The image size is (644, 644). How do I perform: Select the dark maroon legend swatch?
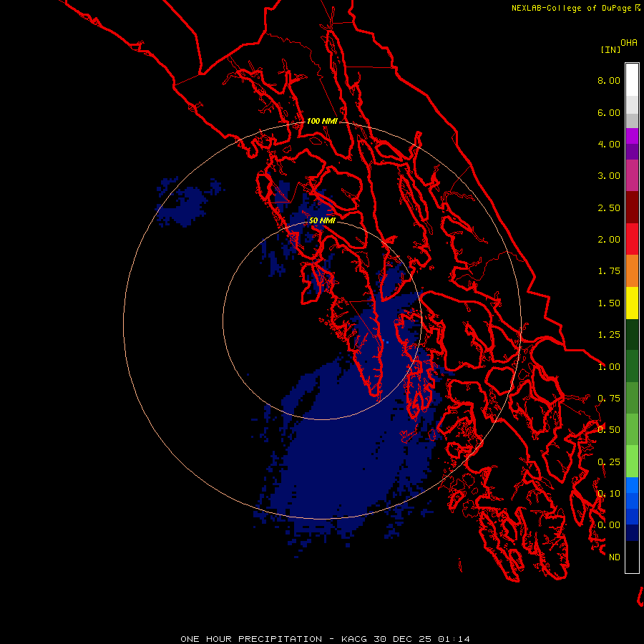point(632,208)
